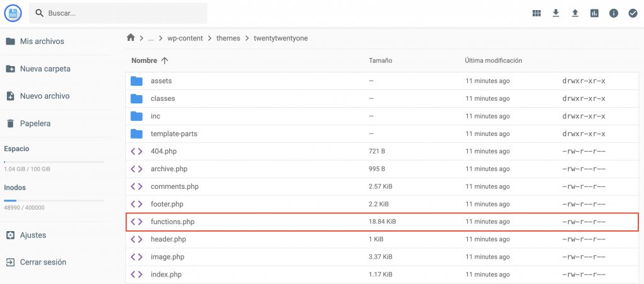This screenshot has height=284, width=644.
Task: Open the disk usage chart icon
Action: point(594,13)
